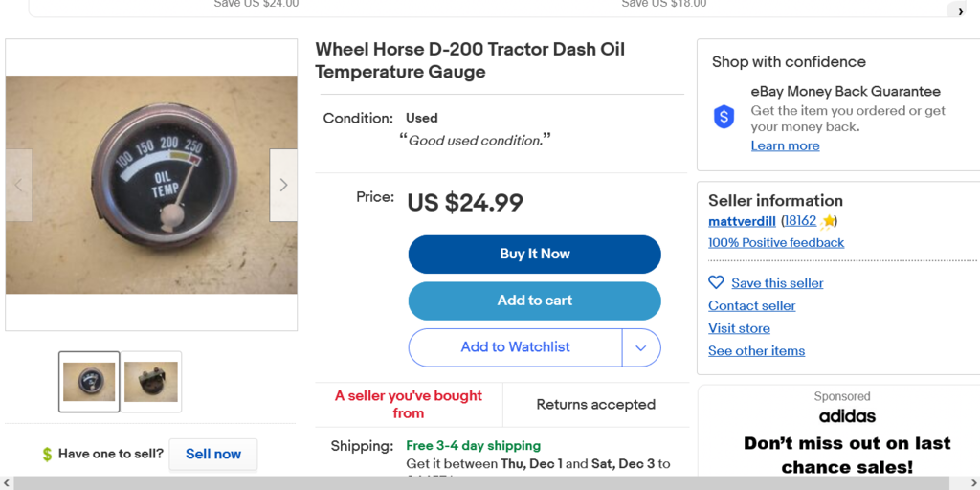Open the Visit store link
Viewport: 980px width, 490px height.
[739, 328]
